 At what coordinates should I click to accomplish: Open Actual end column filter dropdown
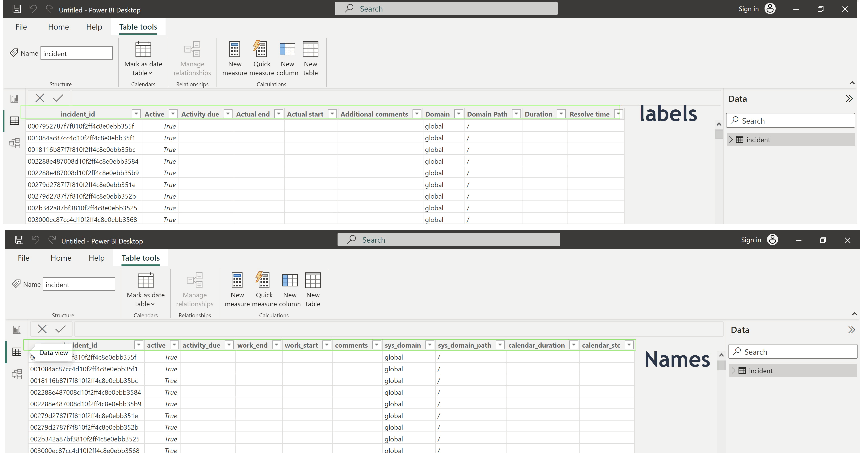[x=279, y=114]
